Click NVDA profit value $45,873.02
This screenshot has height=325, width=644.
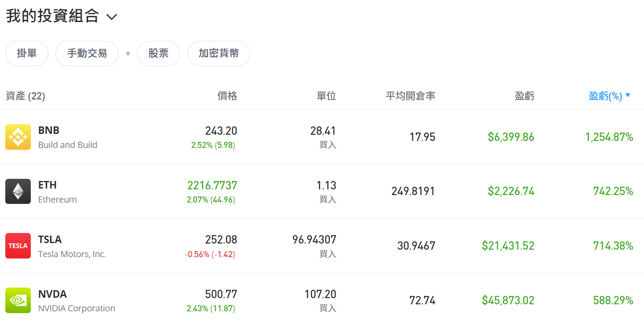pos(508,300)
